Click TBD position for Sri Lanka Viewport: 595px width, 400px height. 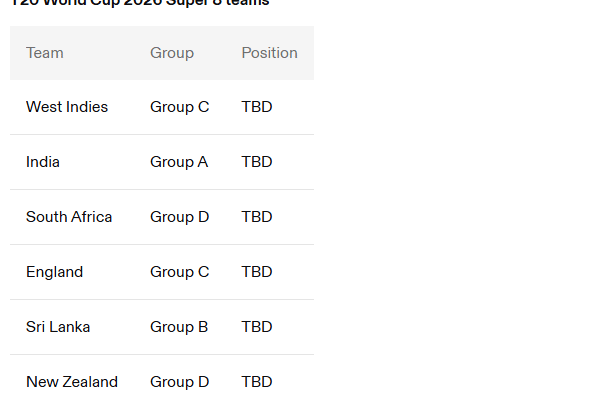tap(257, 327)
